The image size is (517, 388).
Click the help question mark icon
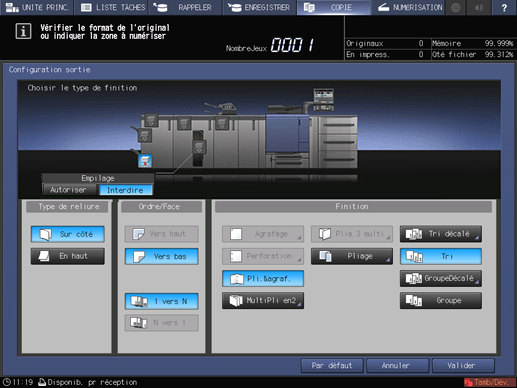[x=504, y=7]
